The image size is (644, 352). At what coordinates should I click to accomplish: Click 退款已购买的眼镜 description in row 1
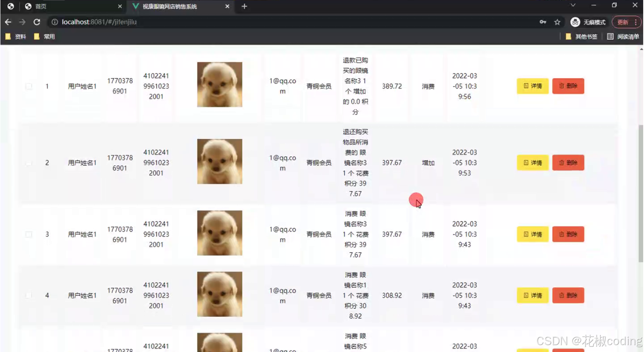[355, 86]
